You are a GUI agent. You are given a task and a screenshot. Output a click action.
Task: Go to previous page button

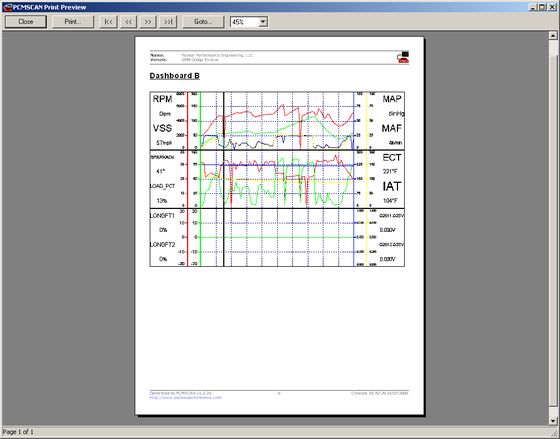click(x=129, y=22)
